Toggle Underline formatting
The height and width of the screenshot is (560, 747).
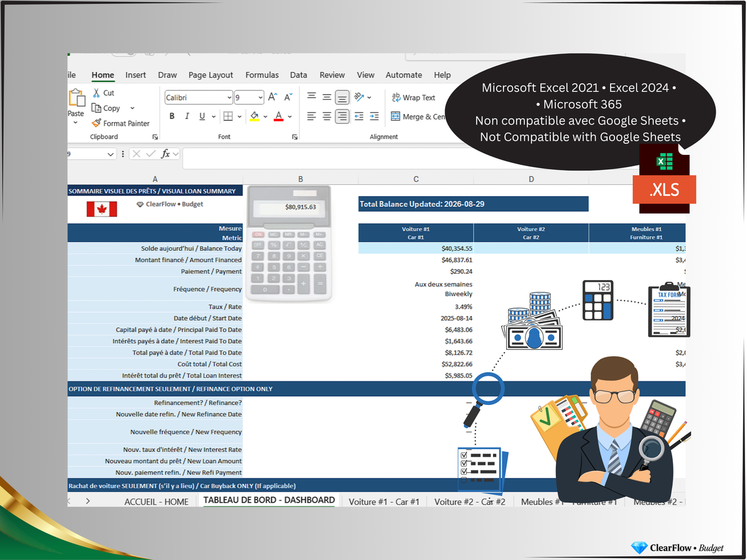(x=202, y=116)
